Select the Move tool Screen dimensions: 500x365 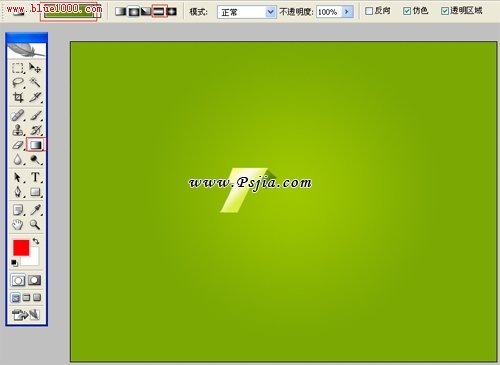tap(35, 68)
